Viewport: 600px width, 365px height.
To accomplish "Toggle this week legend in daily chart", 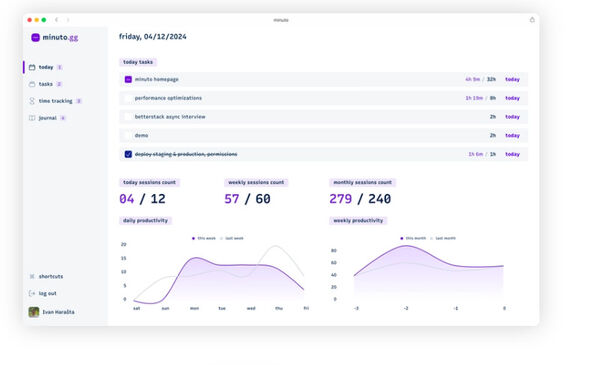I will 204,238.
